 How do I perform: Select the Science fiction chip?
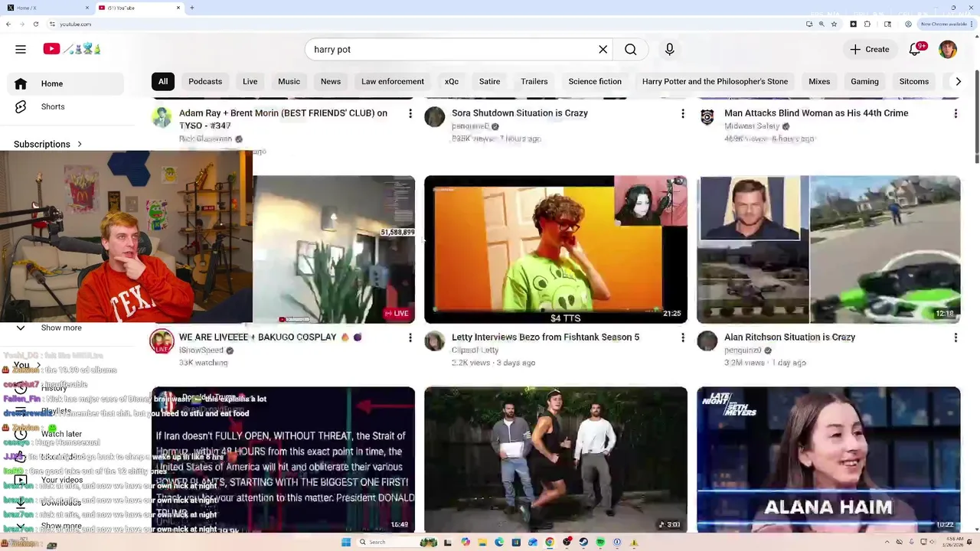(595, 81)
